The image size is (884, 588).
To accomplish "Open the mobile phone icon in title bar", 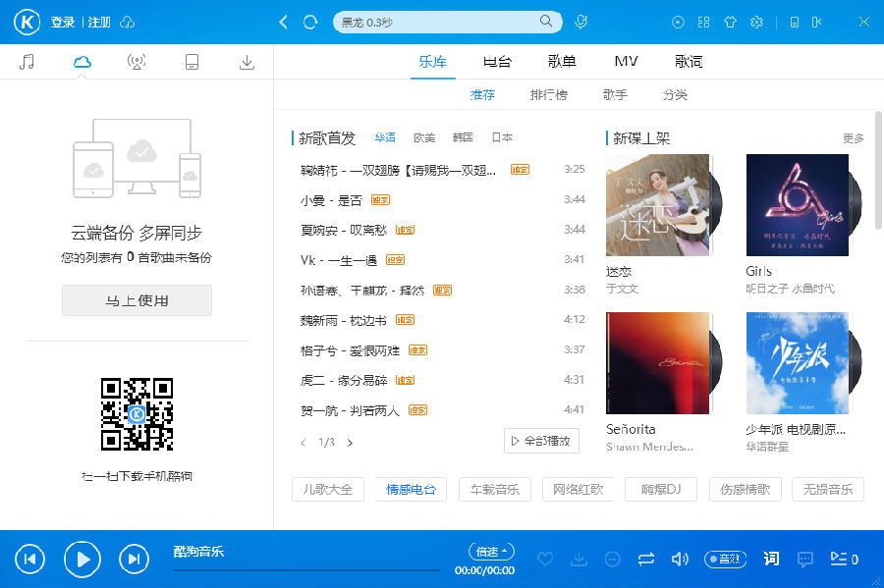I will (x=795, y=23).
